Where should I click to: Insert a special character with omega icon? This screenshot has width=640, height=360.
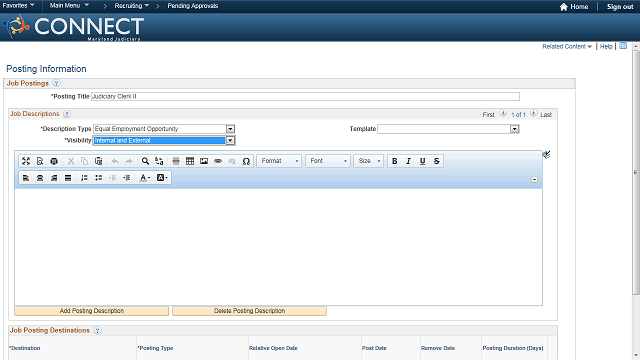coord(246,161)
